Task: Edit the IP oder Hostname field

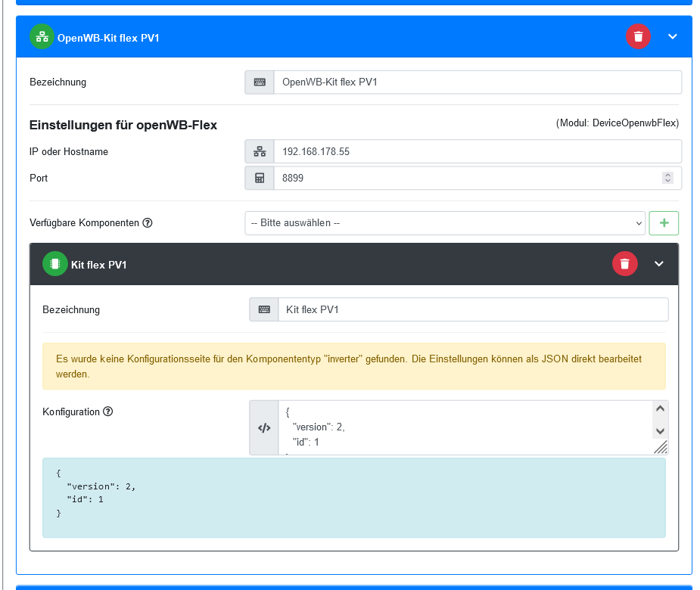Action: pos(478,152)
